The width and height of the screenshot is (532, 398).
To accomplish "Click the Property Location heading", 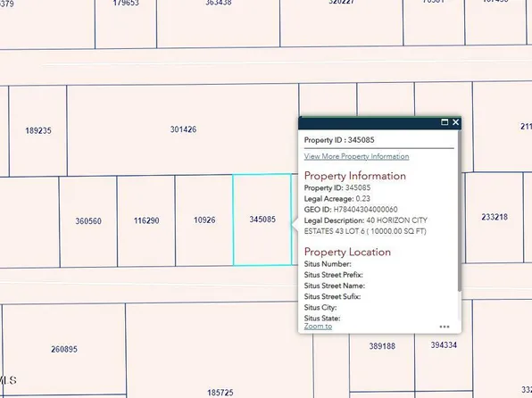I will (x=347, y=252).
